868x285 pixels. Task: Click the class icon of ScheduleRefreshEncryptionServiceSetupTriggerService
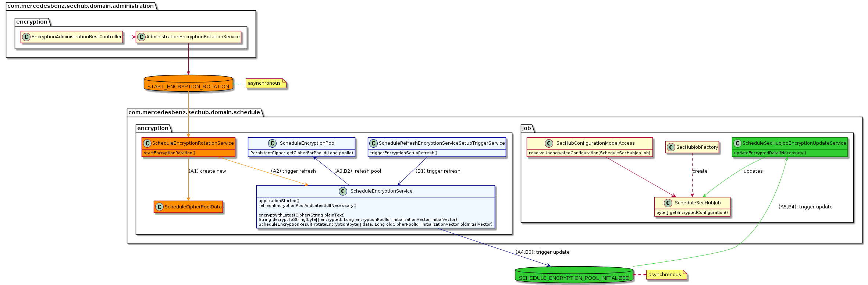(x=374, y=143)
